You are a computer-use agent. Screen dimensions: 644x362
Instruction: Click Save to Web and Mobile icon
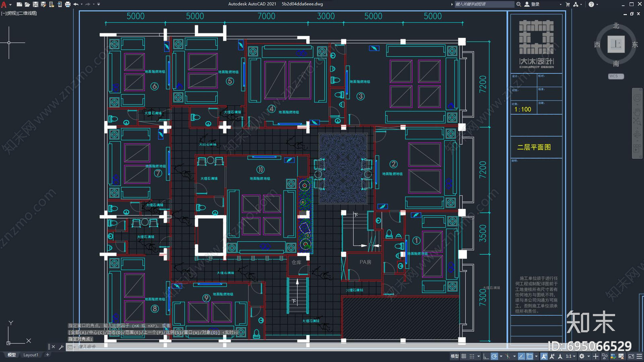60,4
